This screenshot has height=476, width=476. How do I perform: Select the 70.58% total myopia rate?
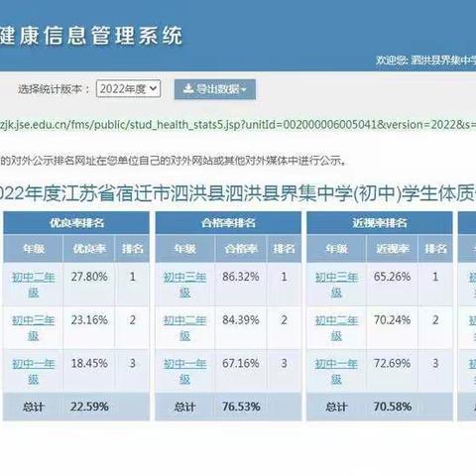393,407
